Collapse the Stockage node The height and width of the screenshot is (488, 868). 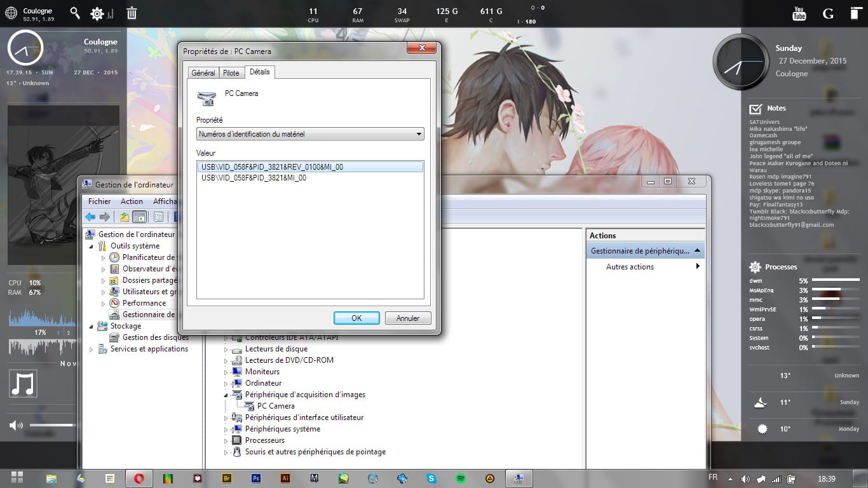click(x=91, y=326)
